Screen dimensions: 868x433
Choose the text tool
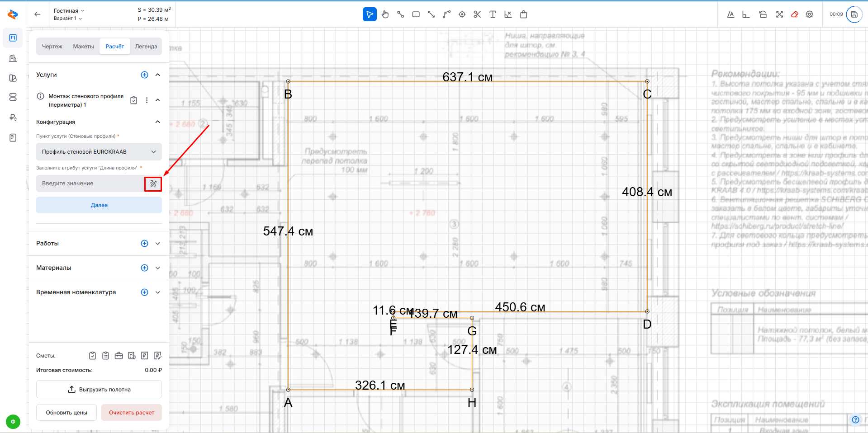(x=493, y=14)
